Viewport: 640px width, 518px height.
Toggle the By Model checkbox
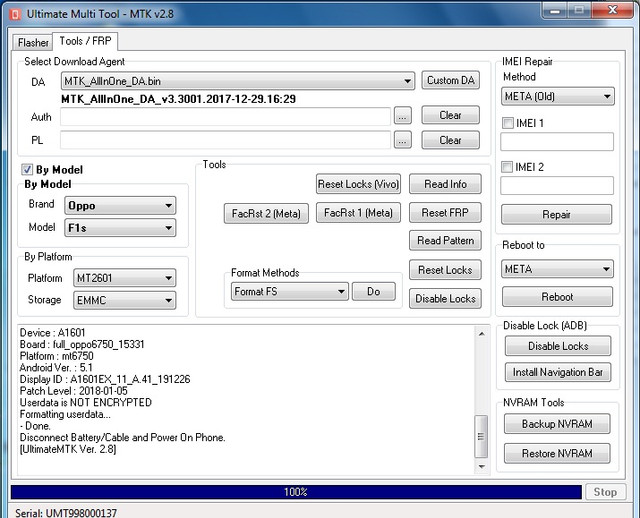point(27,169)
